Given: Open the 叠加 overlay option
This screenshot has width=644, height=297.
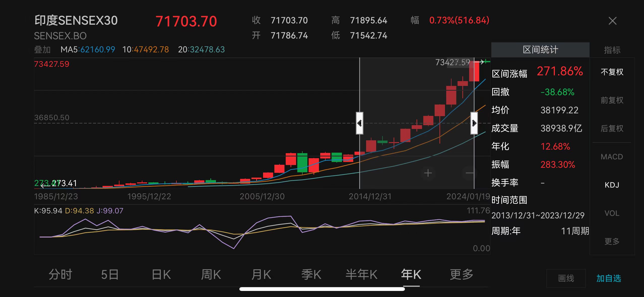Looking at the screenshot, I should pyautogui.click(x=42, y=50).
